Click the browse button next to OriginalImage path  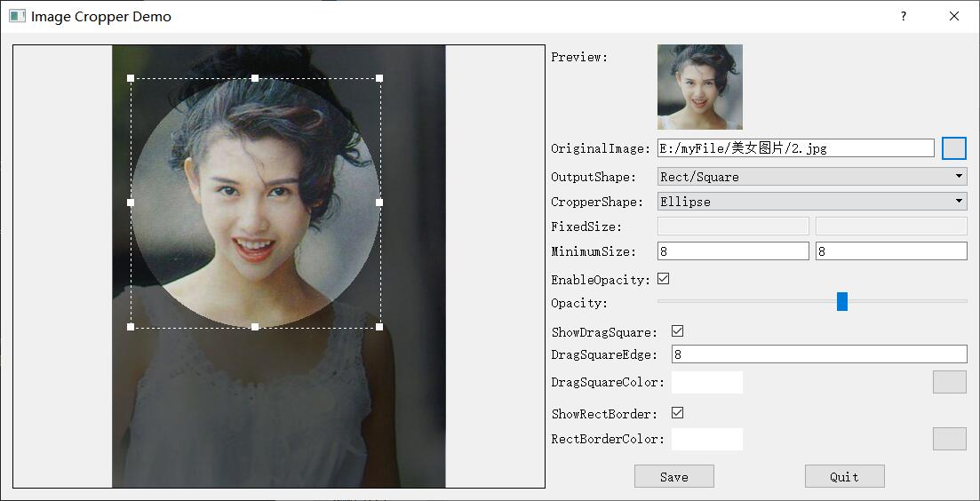(953, 148)
